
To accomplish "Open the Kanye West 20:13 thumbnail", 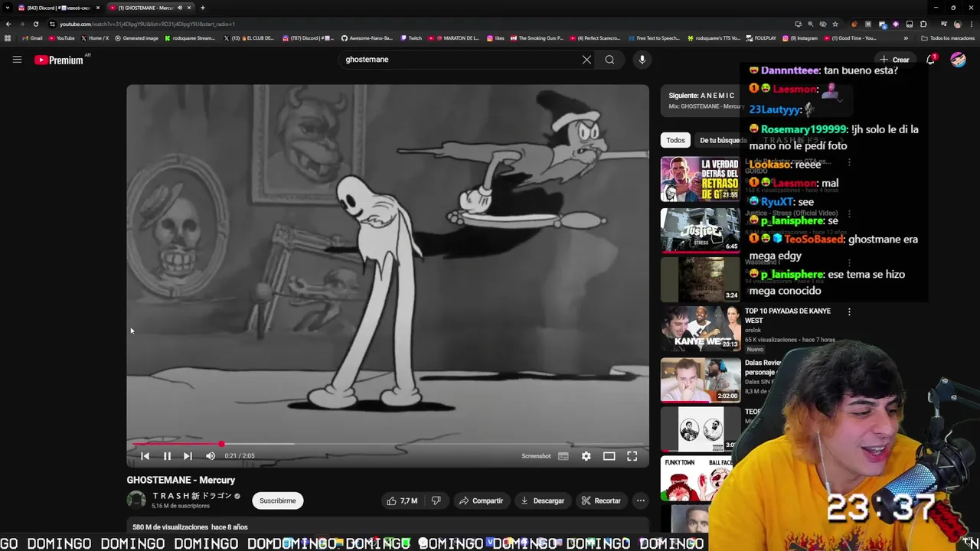I will tap(701, 329).
